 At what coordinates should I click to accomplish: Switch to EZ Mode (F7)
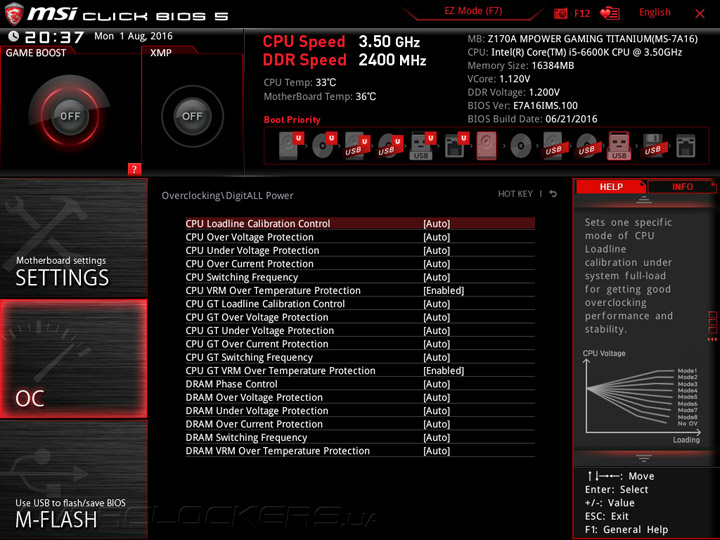coord(473,11)
